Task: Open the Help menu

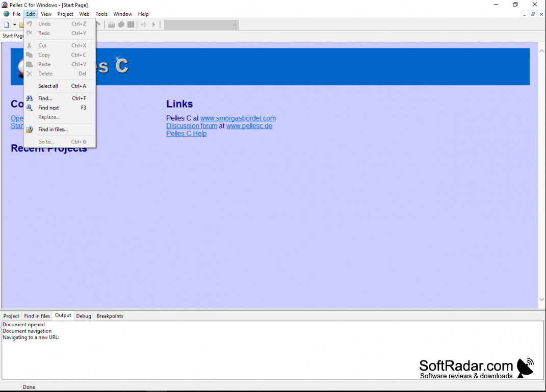Action: (x=143, y=14)
